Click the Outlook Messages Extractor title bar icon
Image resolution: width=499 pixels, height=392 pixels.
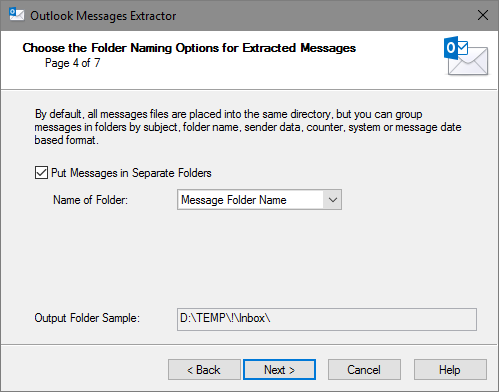(16, 15)
